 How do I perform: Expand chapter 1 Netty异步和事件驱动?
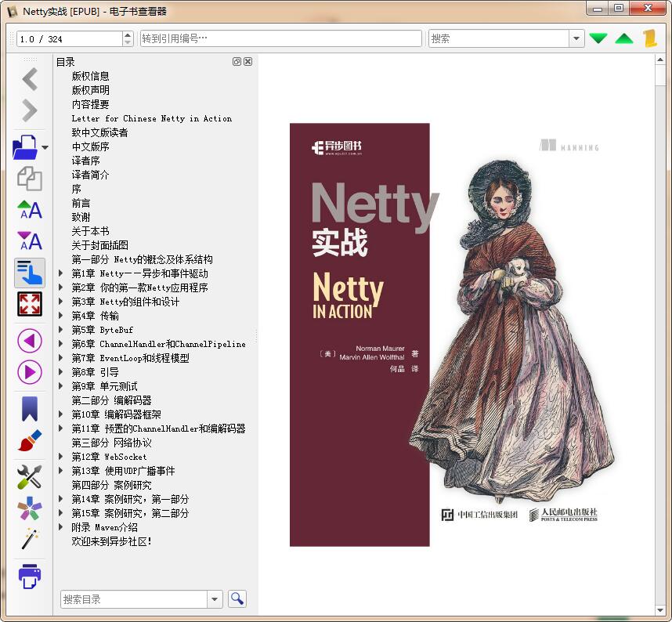61,273
